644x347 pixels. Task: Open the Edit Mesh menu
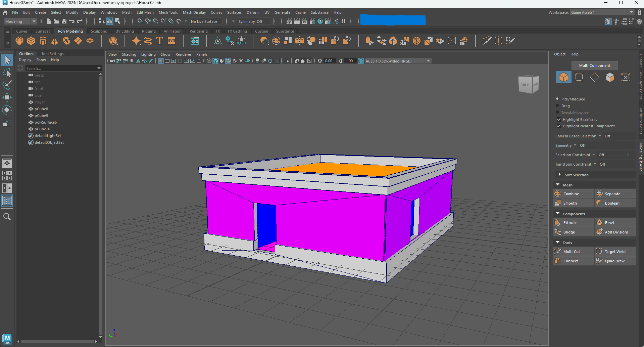click(145, 12)
